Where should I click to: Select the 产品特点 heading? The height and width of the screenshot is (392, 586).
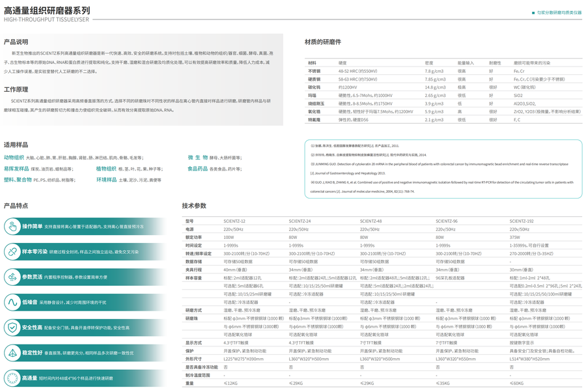tap(16, 206)
